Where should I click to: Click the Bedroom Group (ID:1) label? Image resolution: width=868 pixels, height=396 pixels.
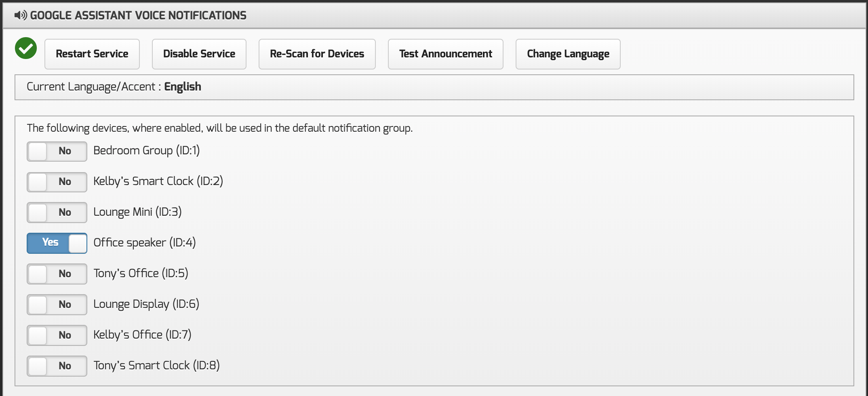point(146,151)
